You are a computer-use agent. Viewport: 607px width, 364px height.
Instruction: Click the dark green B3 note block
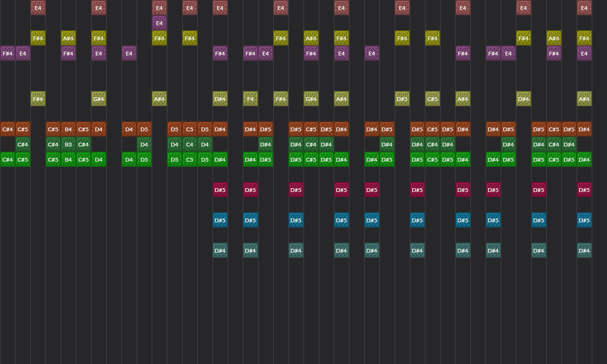(x=68, y=144)
